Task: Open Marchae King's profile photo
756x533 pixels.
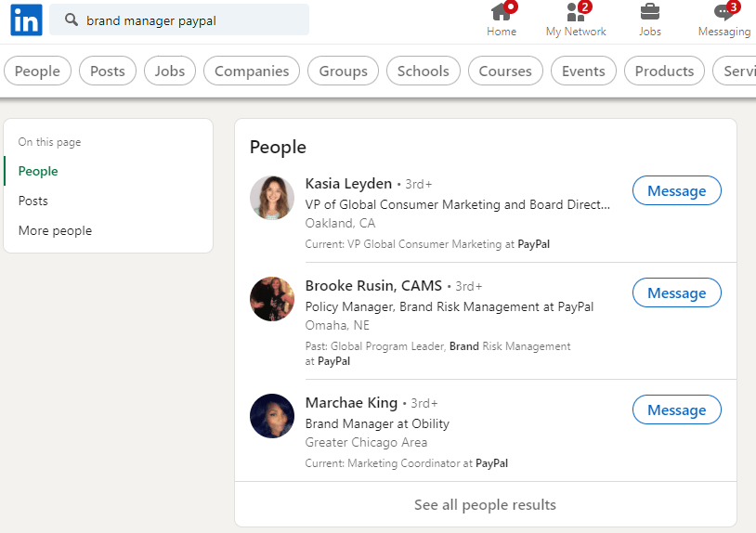Action: click(272, 416)
